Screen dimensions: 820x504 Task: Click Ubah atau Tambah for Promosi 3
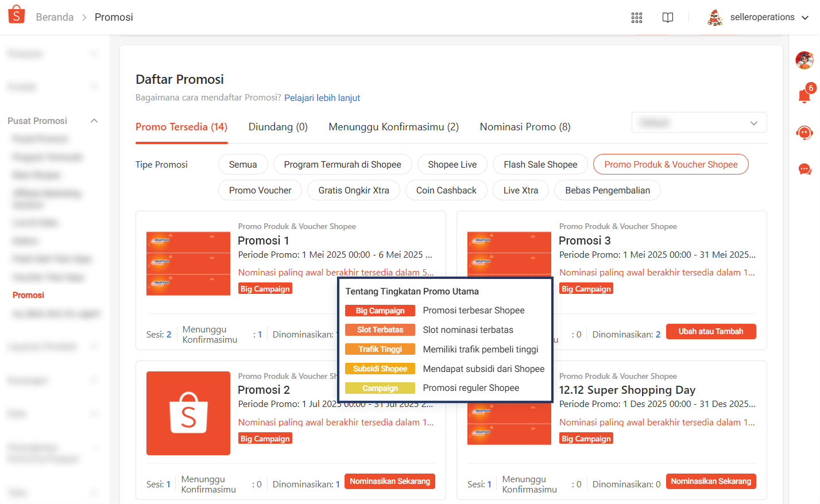tap(711, 332)
